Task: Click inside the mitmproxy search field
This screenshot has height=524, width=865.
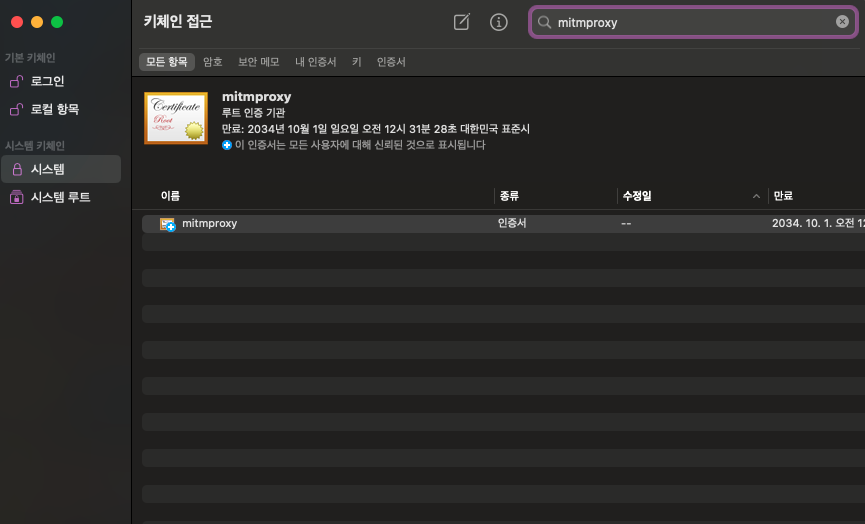Action: click(x=690, y=22)
